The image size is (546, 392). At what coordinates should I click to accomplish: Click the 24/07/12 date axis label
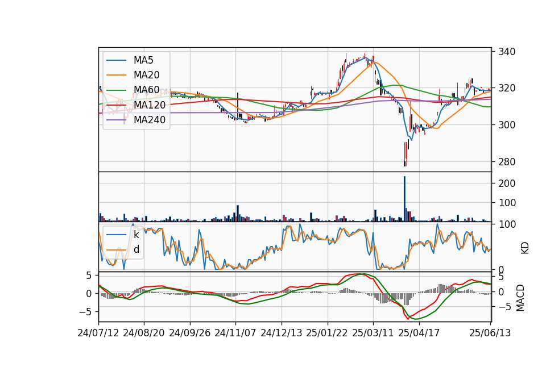click(98, 333)
